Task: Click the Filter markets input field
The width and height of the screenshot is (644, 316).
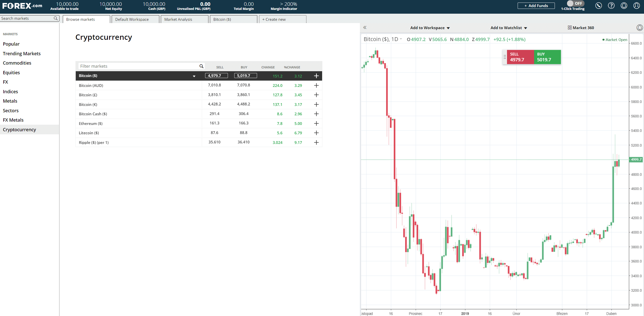Action: (x=138, y=66)
